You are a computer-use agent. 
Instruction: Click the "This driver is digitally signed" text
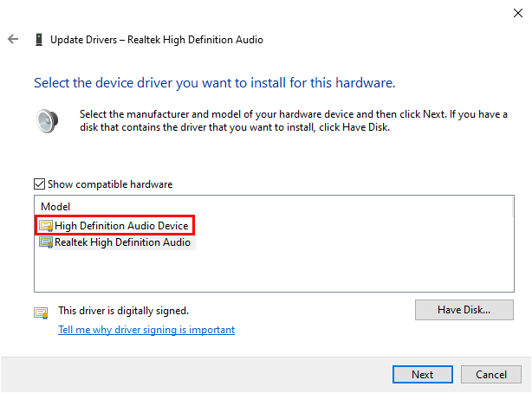123,310
